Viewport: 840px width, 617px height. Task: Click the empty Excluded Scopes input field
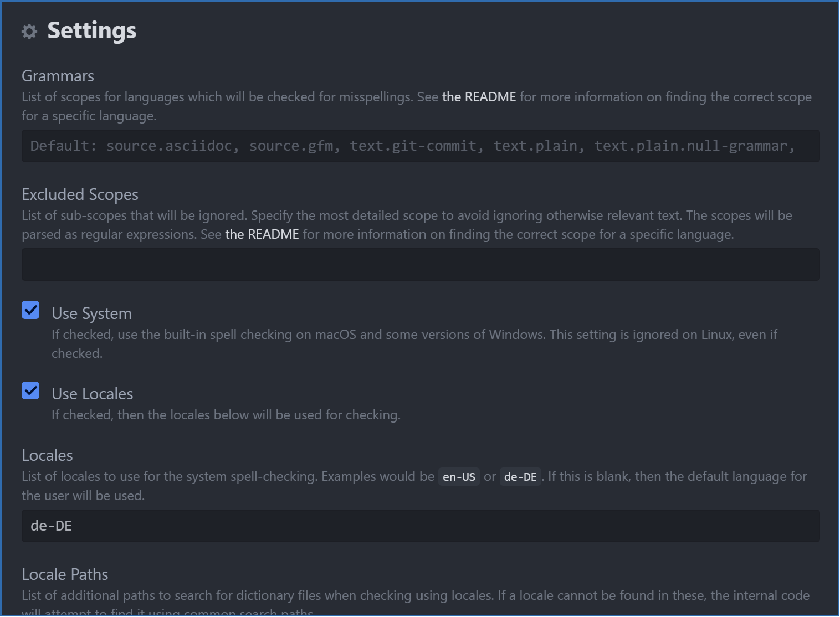click(420, 265)
